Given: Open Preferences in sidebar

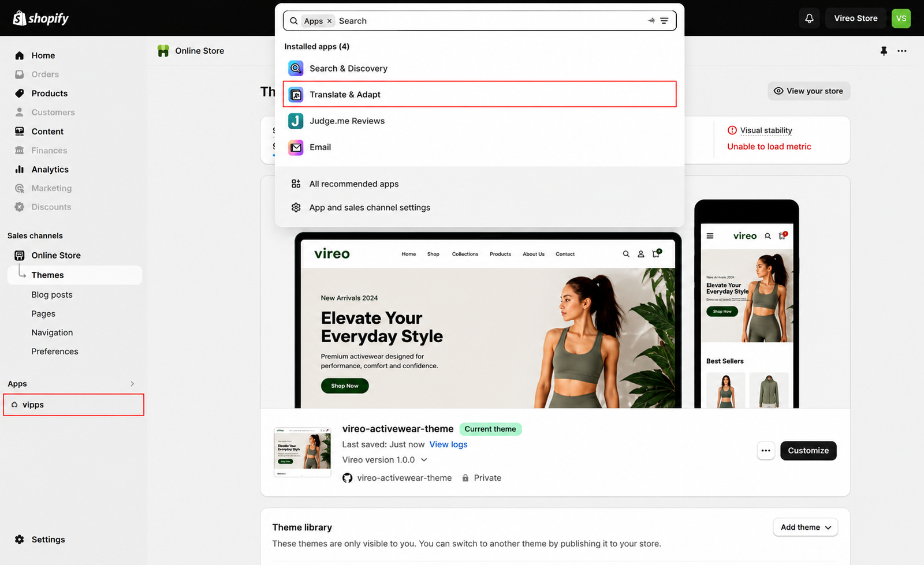Looking at the screenshot, I should (55, 351).
